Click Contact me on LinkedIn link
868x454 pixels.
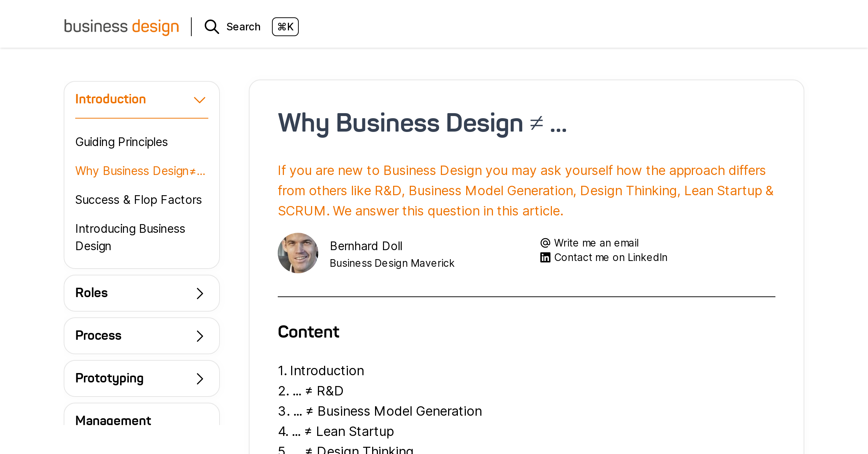(610, 257)
